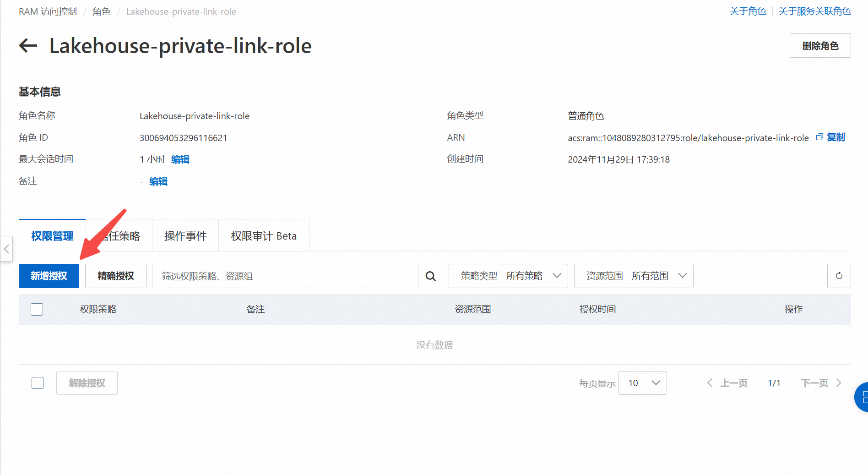
Task: Refresh the permissions list
Action: tap(839, 276)
